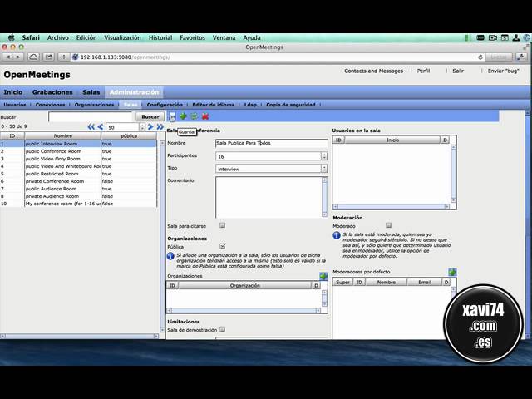Screen dimensions: 532x399
Task: Select private Audience Room row
Action: [78, 196]
